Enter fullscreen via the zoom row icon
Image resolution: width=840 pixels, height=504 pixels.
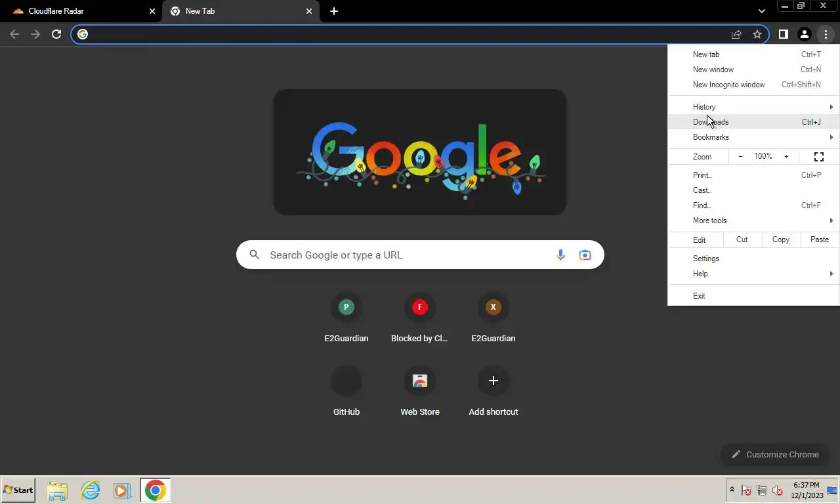pyautogui.click(x=819, y=156)
